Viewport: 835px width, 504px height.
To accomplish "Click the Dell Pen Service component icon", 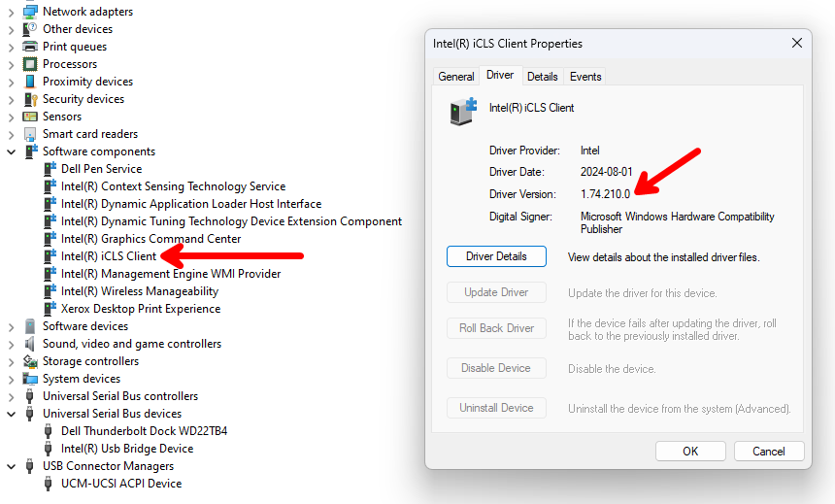I will tap(50, 169).
